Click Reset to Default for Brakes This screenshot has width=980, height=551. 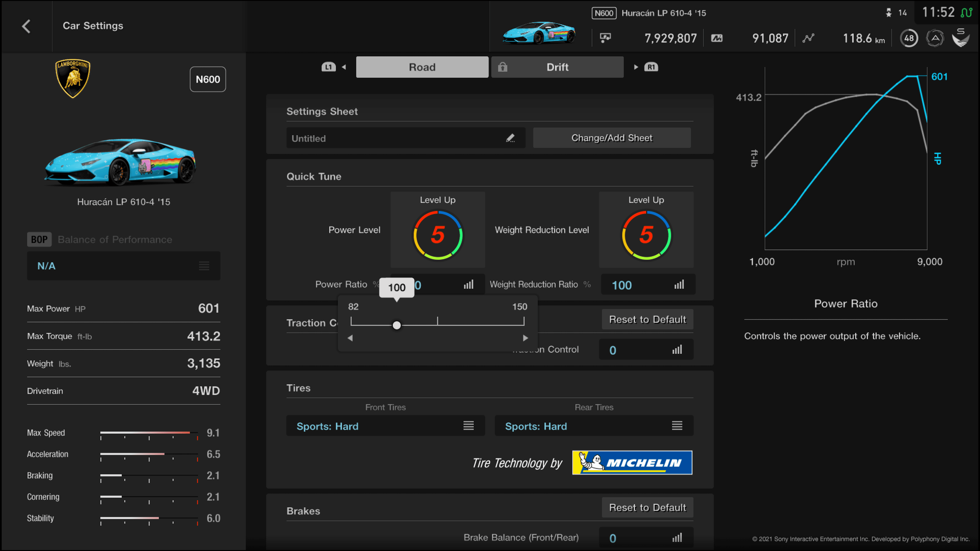click(647, 507)
